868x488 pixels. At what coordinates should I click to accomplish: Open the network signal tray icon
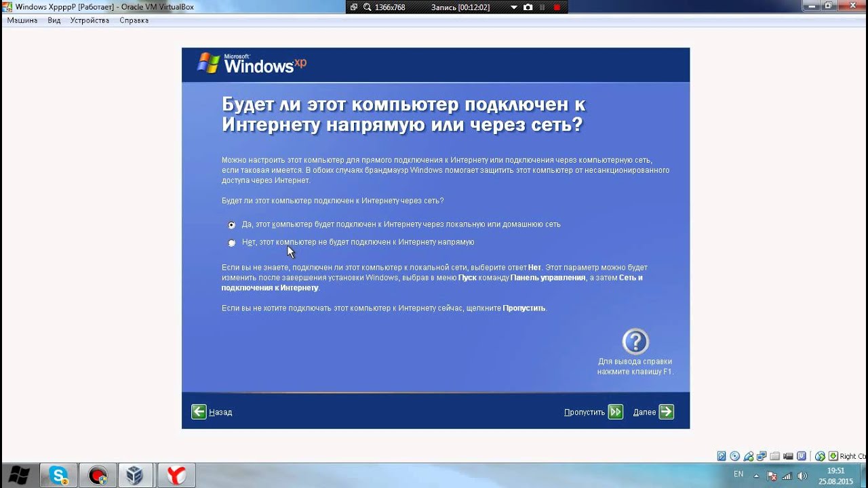click(x=787, y=476)
